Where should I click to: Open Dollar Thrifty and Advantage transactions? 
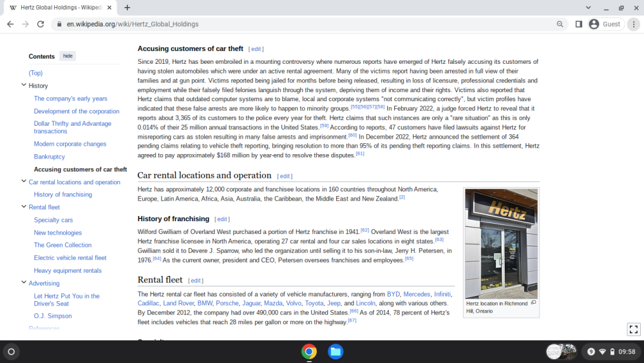pyautogui.click(x=73, y=128)
